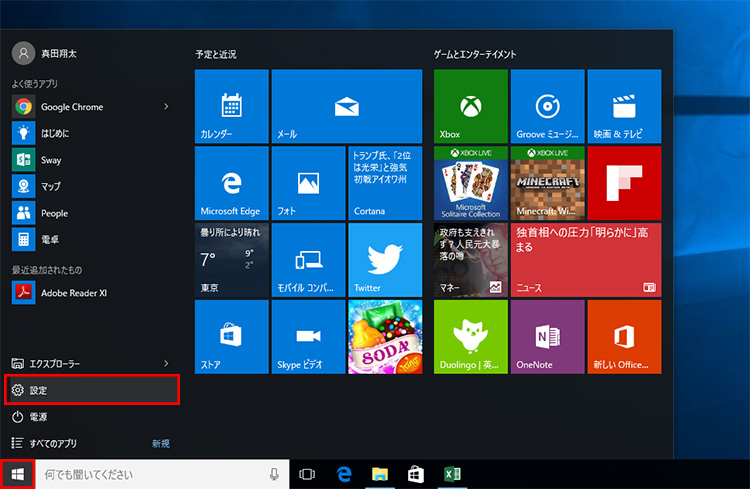Image resolution: width=750 pixels, height=489 pixels.
Task: Open Settings (設定) from Start menu
Action: [x=91, y=390]
